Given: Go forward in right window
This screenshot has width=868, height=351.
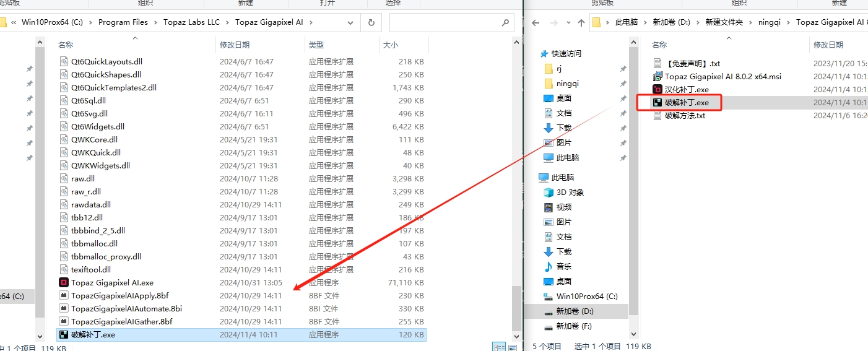Looking at the screenshot, I should 555,23.
